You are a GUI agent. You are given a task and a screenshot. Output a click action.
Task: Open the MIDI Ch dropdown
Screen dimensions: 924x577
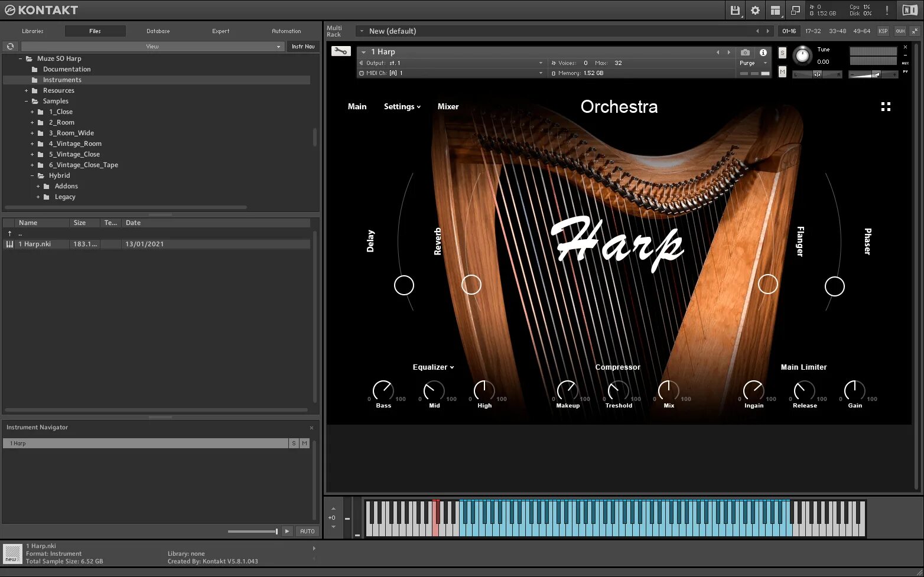tap(450, 73)
